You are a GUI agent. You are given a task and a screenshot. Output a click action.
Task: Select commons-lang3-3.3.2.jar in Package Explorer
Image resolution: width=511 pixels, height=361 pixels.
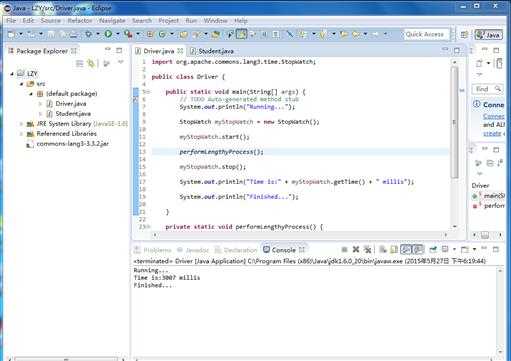pos(72,144)
